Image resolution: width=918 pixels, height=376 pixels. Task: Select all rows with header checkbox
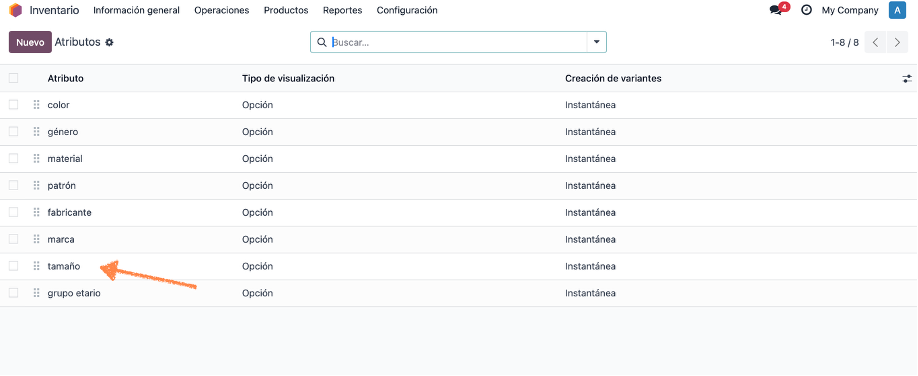click(13, 78)
